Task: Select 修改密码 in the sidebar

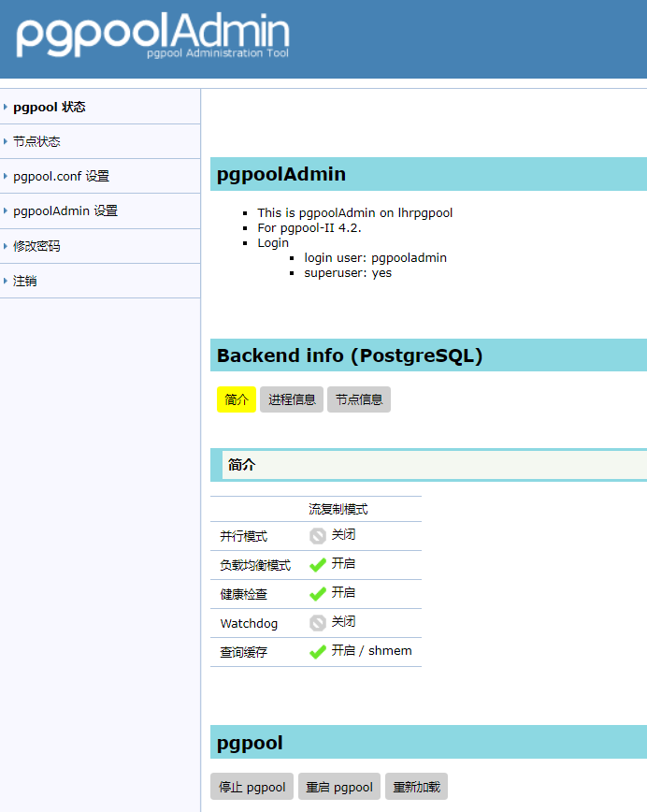Action: coord(36,246)
